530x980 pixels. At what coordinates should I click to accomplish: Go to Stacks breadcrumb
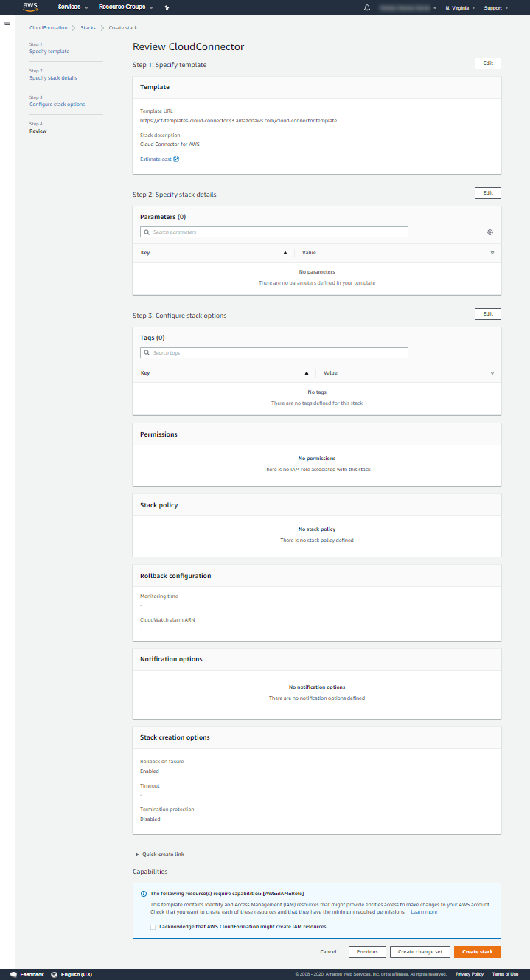[88, 27]
